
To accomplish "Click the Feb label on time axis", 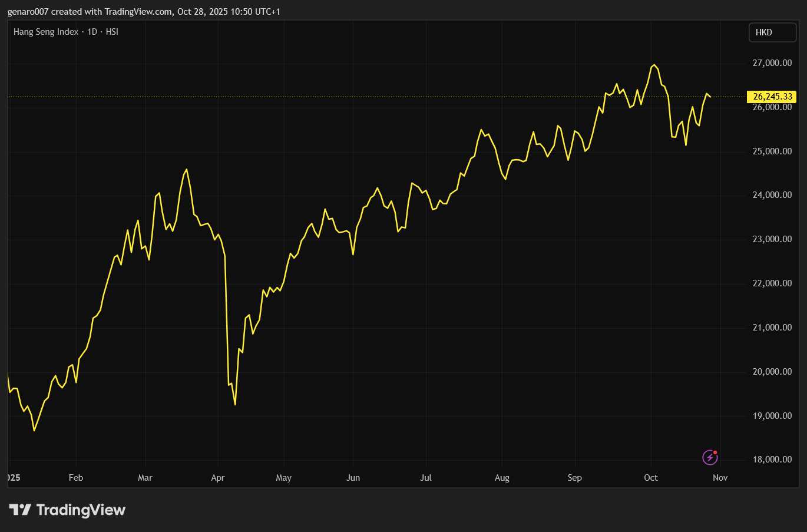I will pyautogui.click(x=76, y=478).
